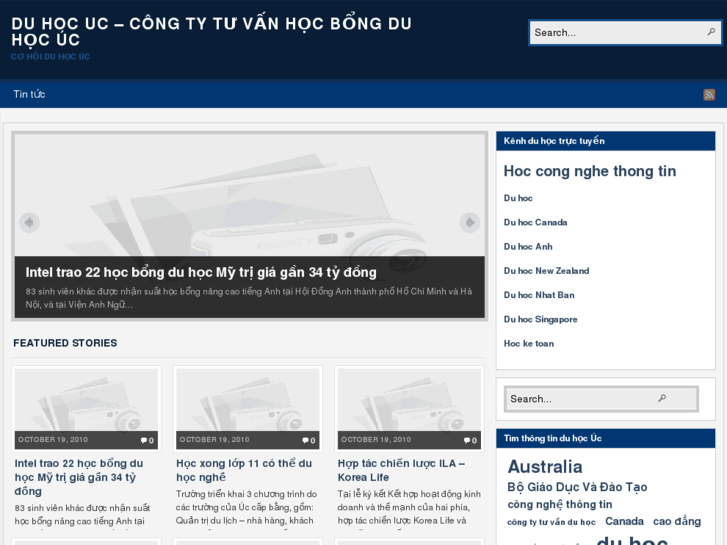
Task: Select the Bộ Giáo Dục Và Đào Tạo tag
Action: (x=577, y=487)
